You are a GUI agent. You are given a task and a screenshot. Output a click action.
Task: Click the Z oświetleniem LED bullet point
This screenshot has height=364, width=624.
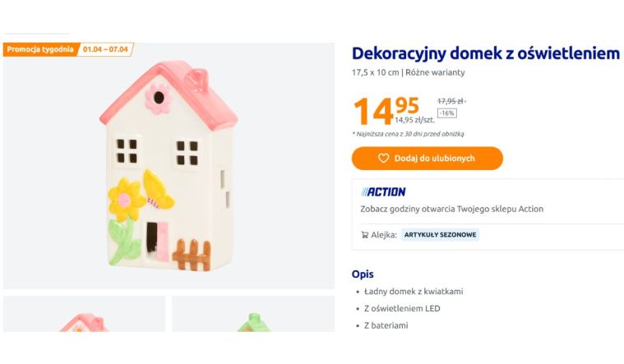[402, 308]
